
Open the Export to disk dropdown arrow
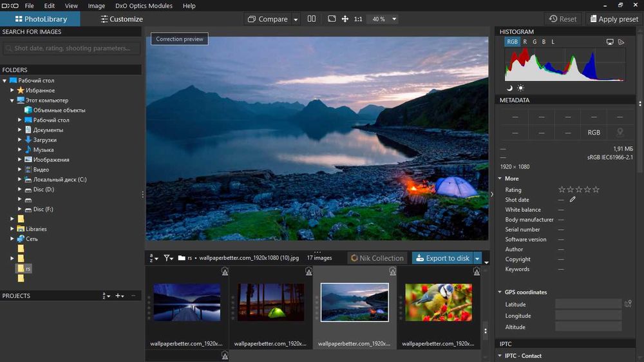478,258
